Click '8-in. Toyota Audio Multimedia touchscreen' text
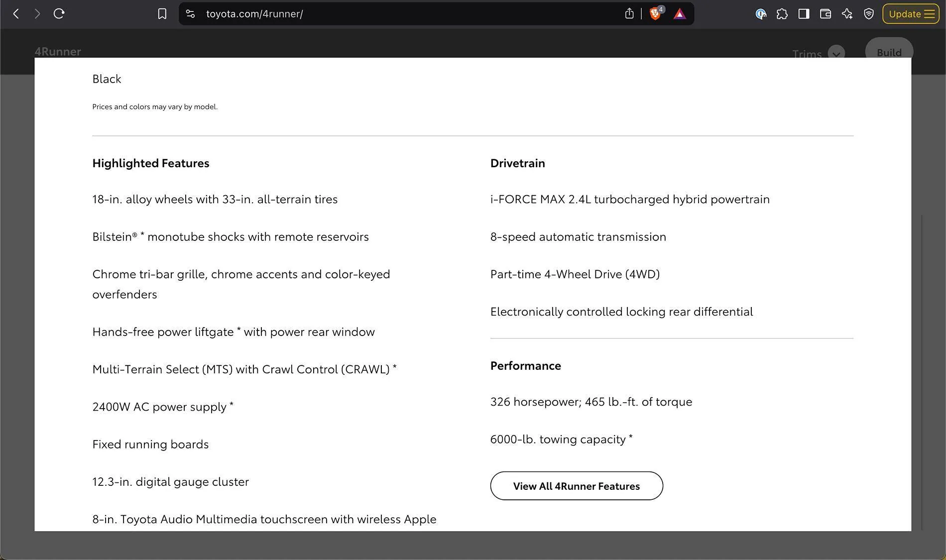 264,519
